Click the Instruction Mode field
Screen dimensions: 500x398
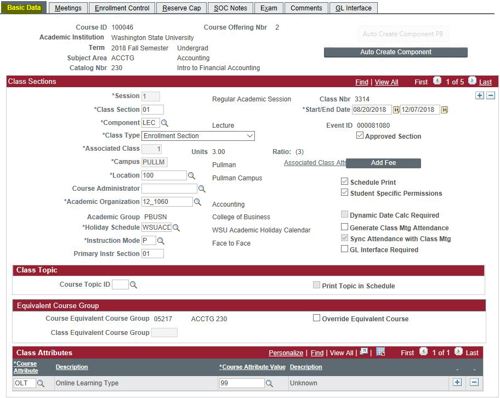(x=149, y=241)
